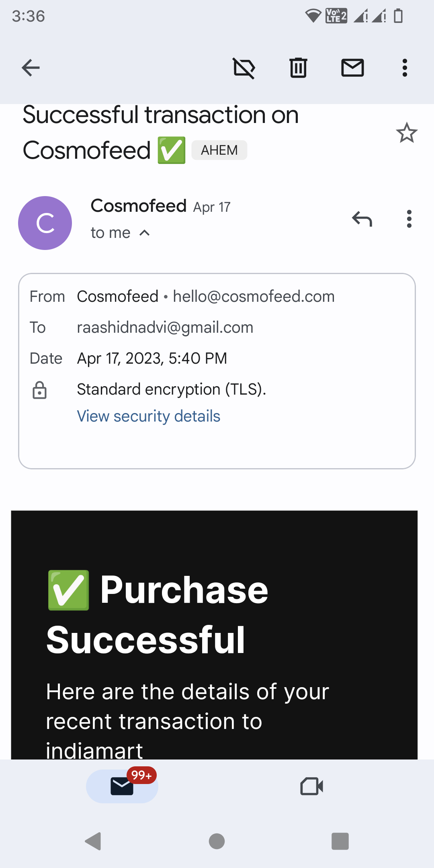The width and height of the screenshot is (434, 868).
Task: Star the Cosmofeed transaction email
Action: pos(407,133)
